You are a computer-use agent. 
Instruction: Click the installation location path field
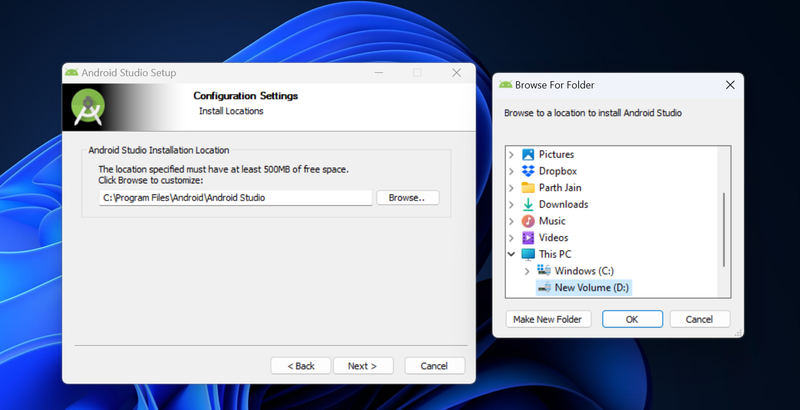click(235, 198)
